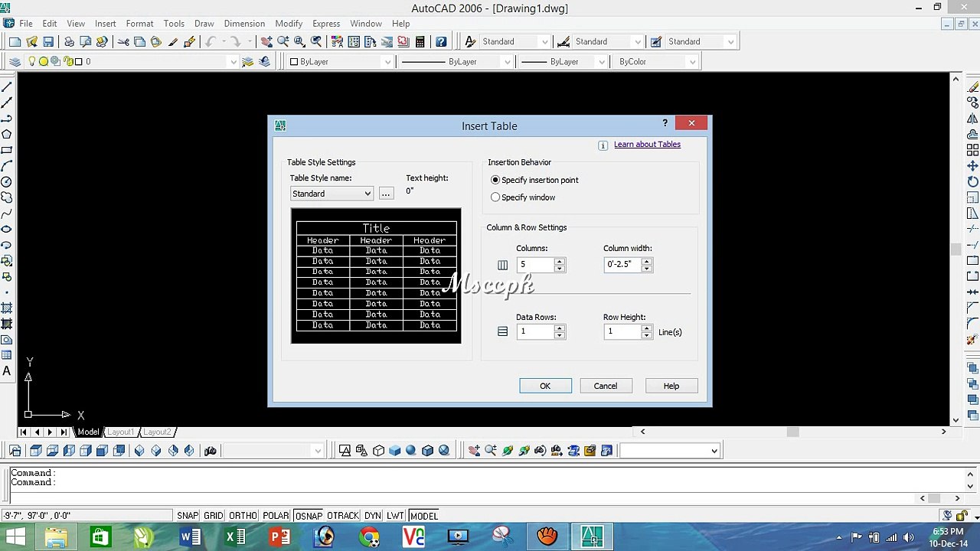Image resolution: width=980 pixels, height=551 pixels.
Task: Select the Circle draw tool
Action: point(7,181)
